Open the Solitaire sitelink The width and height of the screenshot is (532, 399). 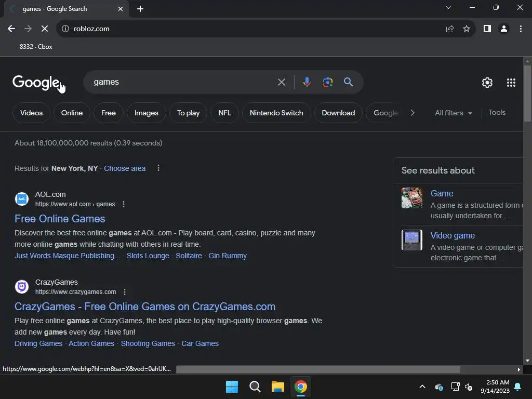(x=189, y=256)
